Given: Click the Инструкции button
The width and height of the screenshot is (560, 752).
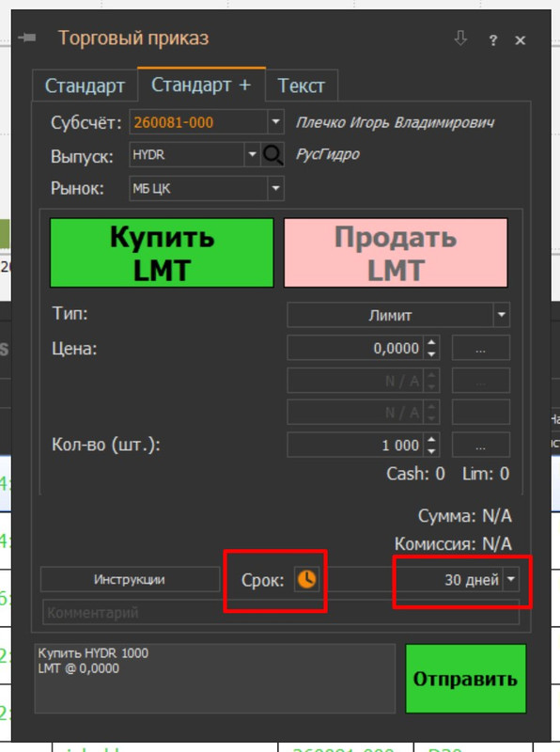Looking at the screenshot, I should tap(130, 579).
